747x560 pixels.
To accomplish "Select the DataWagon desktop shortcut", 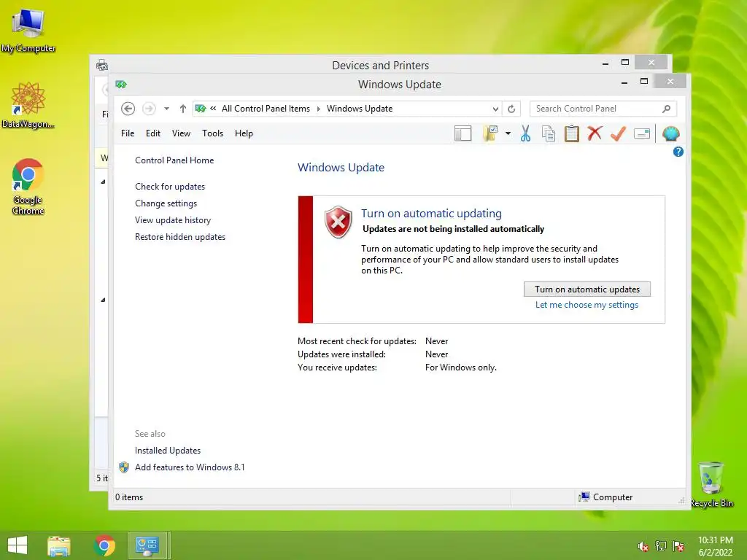I will pyautogui.click(x=28, y=105).
